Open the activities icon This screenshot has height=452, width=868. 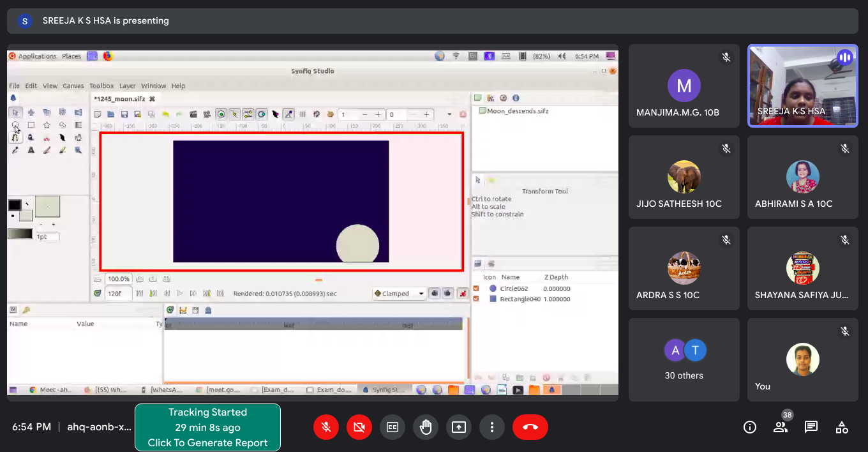[842, 427]
